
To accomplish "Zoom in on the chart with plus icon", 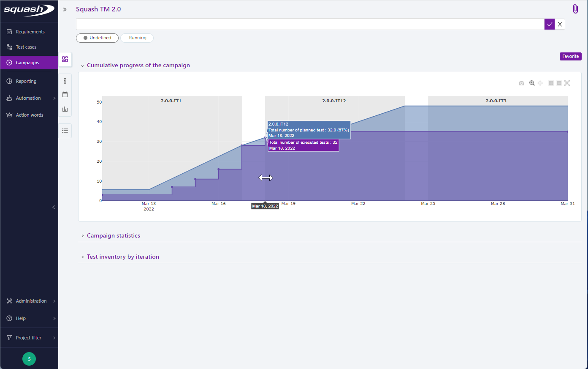I will [x=550, y=83].
